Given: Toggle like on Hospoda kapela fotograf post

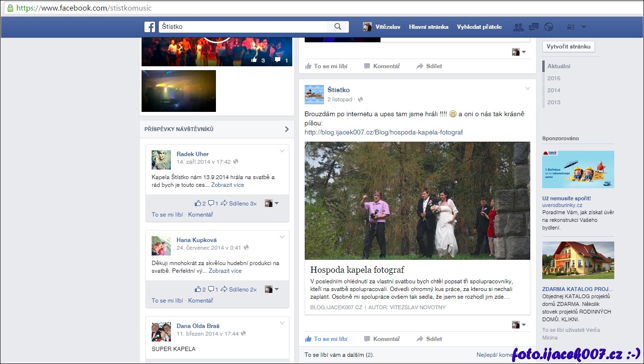Looking at the screenshot, I should (x=326, y=339).
